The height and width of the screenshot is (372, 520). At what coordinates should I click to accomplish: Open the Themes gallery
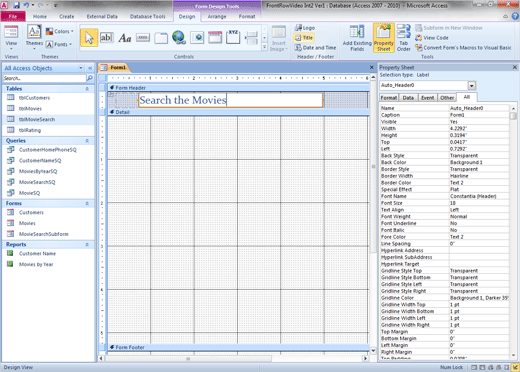click(34, 37)
